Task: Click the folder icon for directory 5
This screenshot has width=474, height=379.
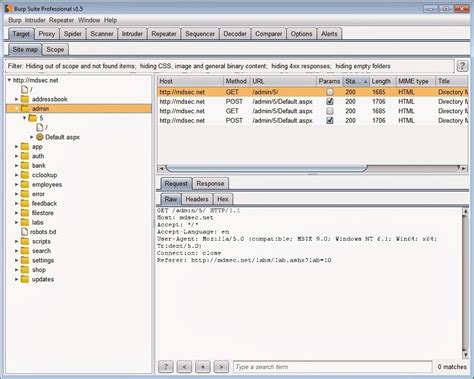Action: click(x=33, y=118)
